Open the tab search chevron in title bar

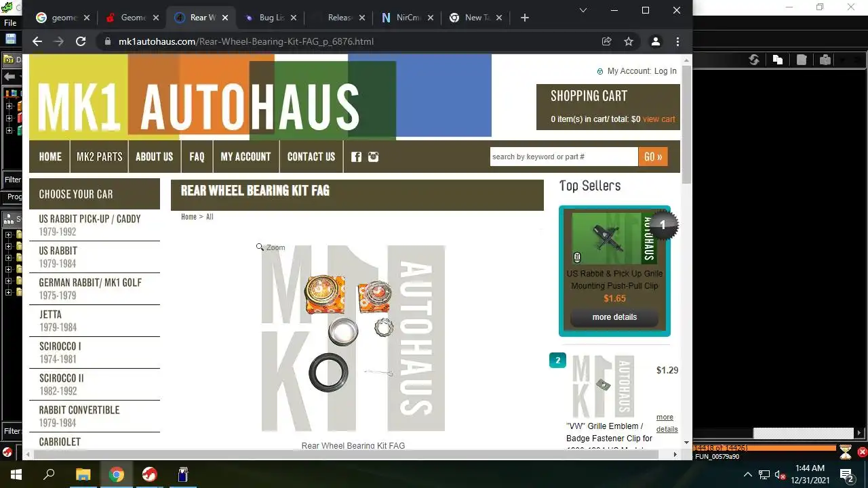(x=583, y=10)
